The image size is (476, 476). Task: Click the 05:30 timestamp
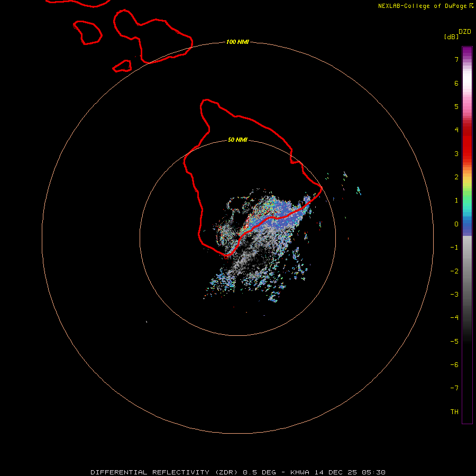(374, 472)
